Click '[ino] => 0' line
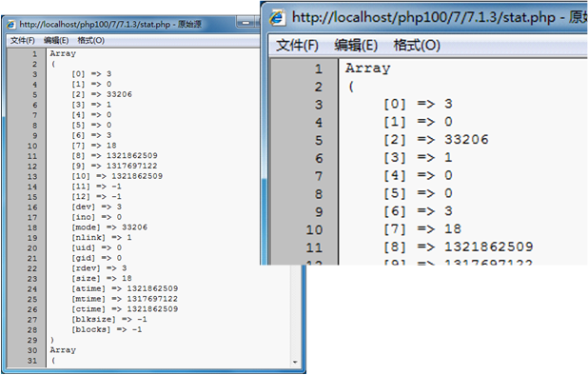 click(x=96, y=217)
